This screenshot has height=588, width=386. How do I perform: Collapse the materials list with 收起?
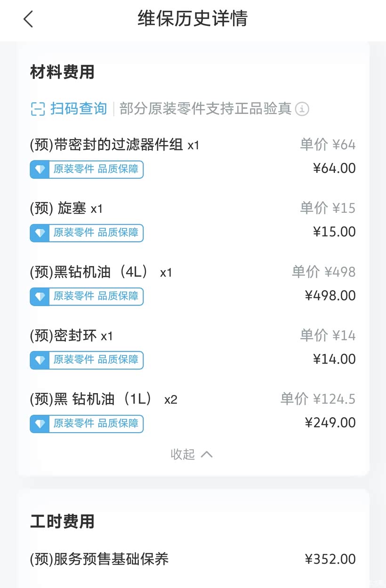(183, 454)
